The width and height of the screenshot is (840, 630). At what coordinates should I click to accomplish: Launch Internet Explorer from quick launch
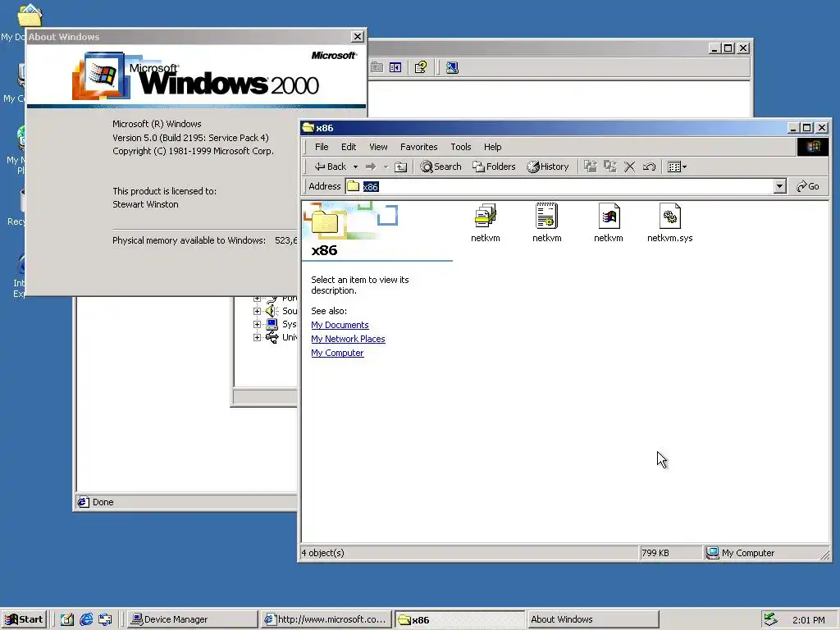tap(86, 619)
